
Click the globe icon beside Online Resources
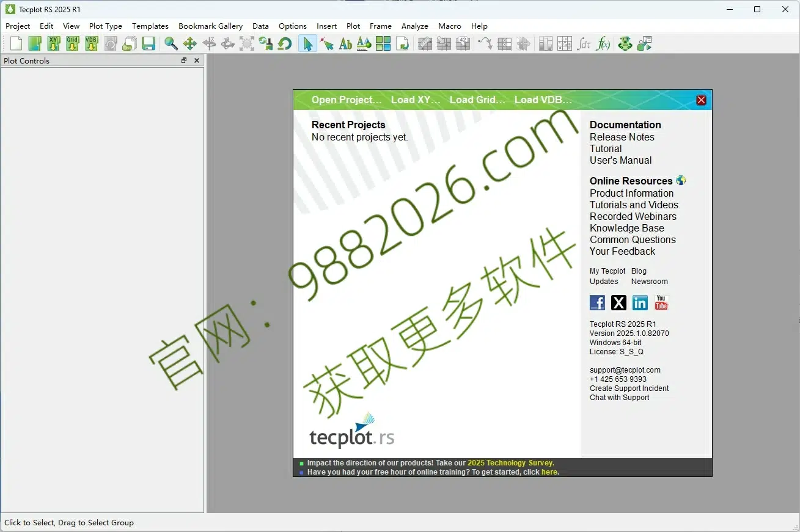pyautogui.click(x=681, y=181)
